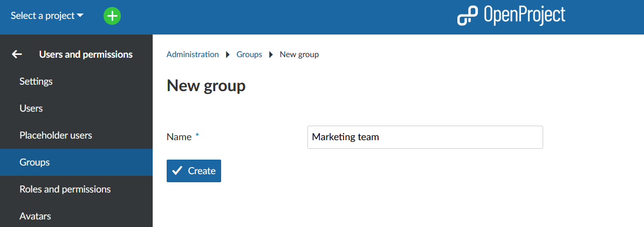
Task: Click the Name field label
Action: pyautogui.click(x=179, y=137)
